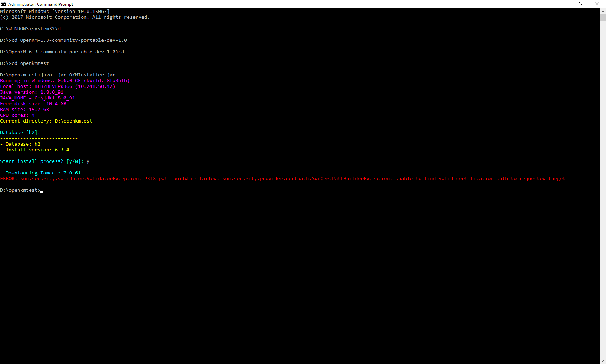Click the scrollbar up arrow
606x364 pixels.
pyautogui.click(x=603, y=11)
